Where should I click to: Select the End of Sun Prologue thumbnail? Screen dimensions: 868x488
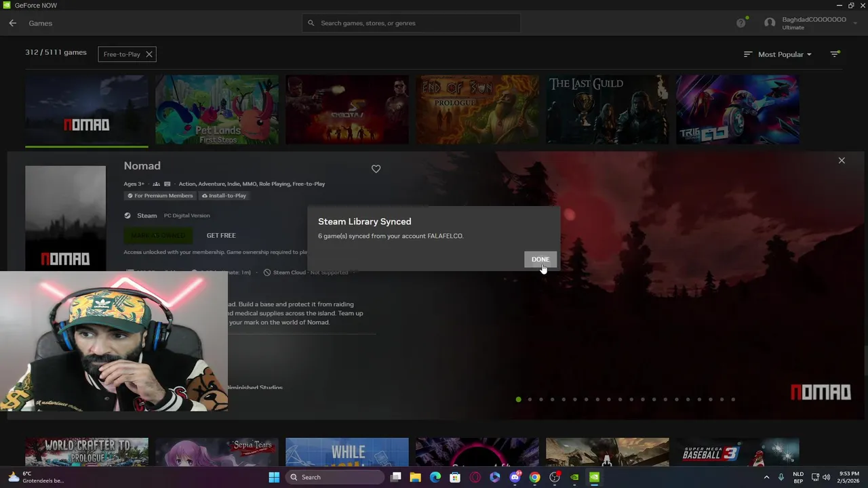tap(477, 110)
